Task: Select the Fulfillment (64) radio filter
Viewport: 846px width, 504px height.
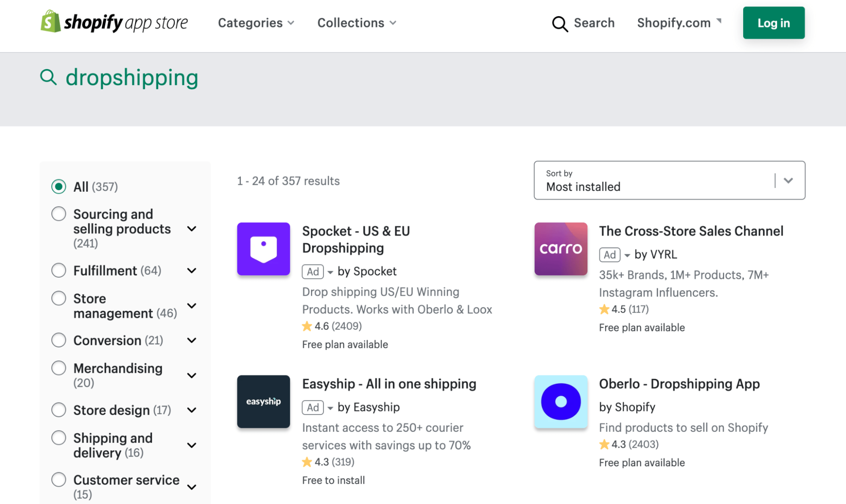Action: point(59,270)
